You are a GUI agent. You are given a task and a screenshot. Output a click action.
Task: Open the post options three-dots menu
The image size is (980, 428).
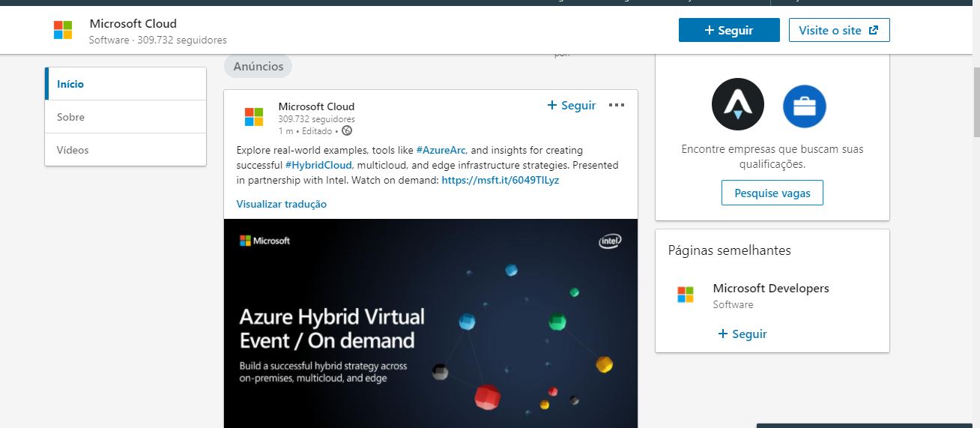[617, 105]
